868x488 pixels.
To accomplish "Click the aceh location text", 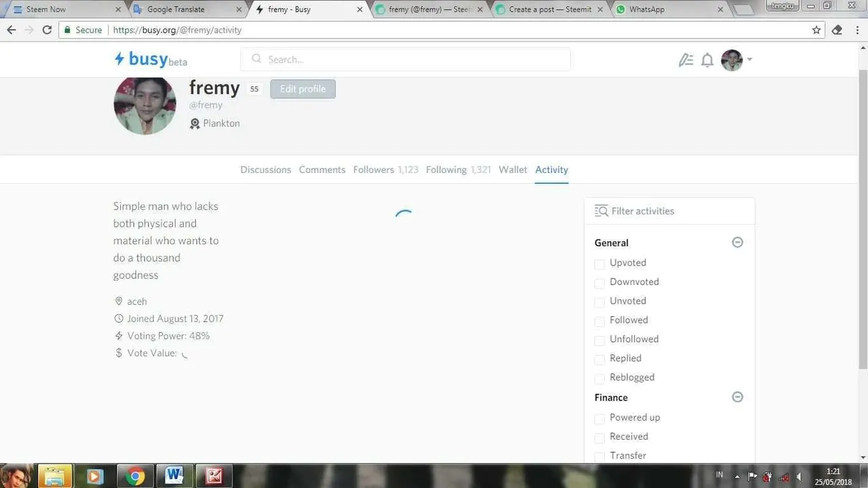I will [137, 301].
